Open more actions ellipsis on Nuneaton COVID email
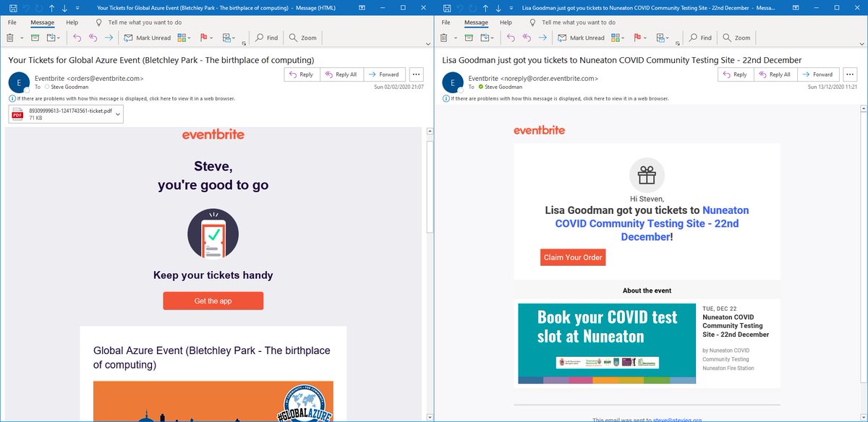Viewport: 868px width, 422px height. pyautogui.click(x=850, y=74)
